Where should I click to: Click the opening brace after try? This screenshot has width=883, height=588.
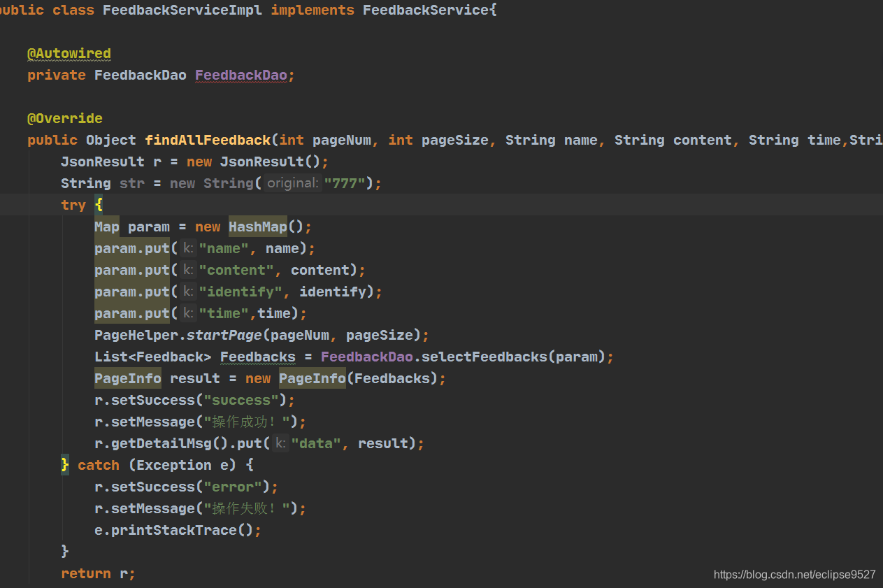(x=99, y=205)
